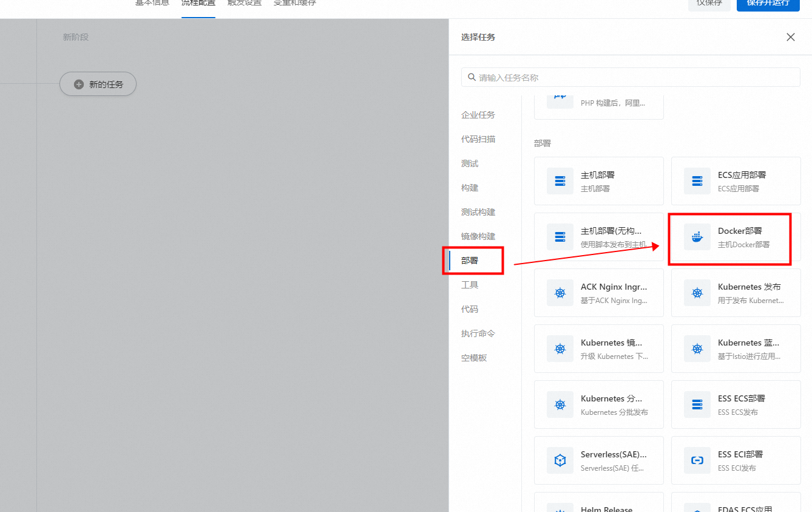Click the 主机部署(无构建) server icon
Screen dimensions: 812x512
point(560,237)
